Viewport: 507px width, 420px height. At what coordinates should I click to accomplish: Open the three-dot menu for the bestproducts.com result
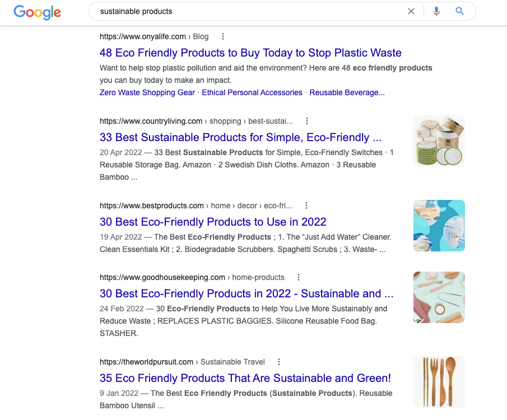coord(306,206)
